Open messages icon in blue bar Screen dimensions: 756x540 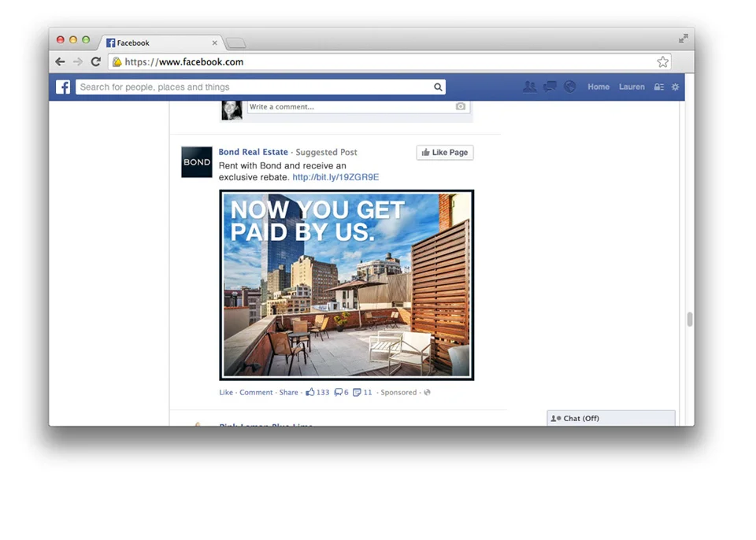coord(550,87)
